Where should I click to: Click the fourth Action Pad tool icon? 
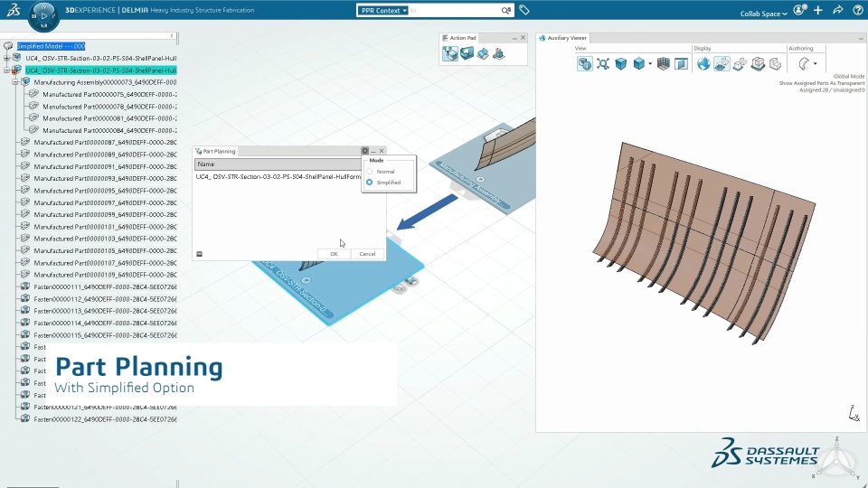pyautogui.click(x=499, y=53)
